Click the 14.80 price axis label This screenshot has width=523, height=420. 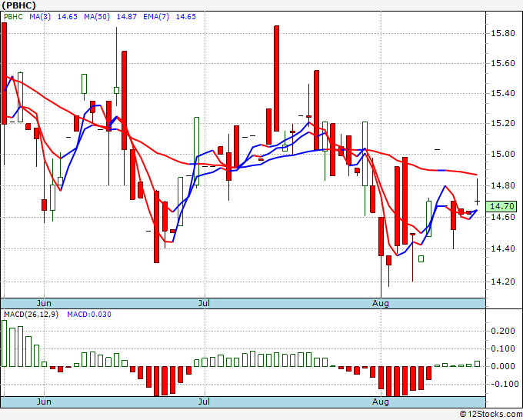point(503,185)
